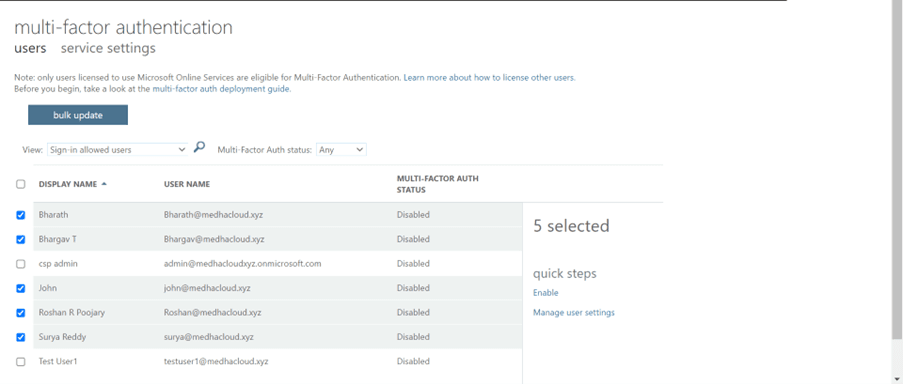Open the View sign-in allowed users dropdown
The height and width of the screenshot is (384, 903).
pyautogui.click(x=117, y=150)
